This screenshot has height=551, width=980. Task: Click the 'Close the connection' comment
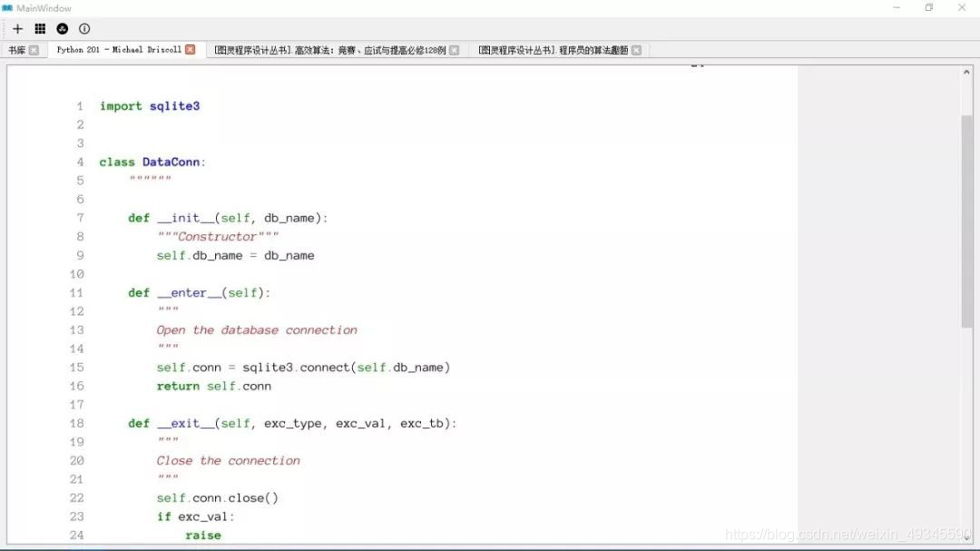coord(228,460)
